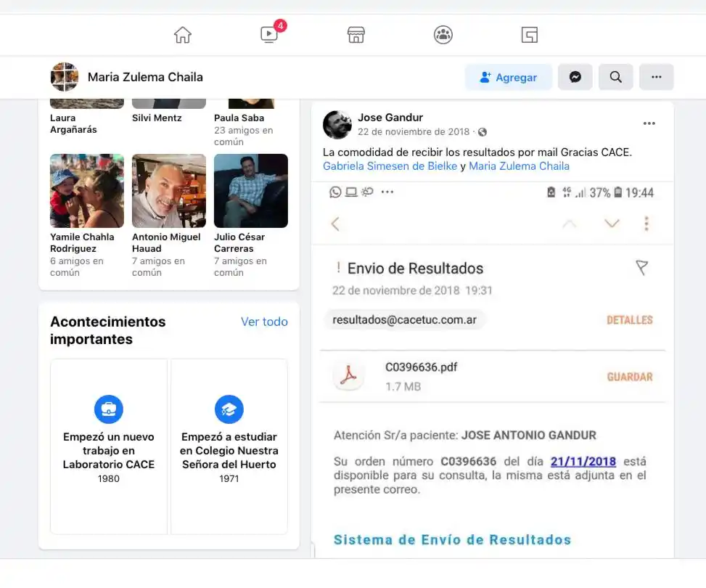Open the three-dot profile actions menu
Screen dimensions: 706x588
[656, 76]
